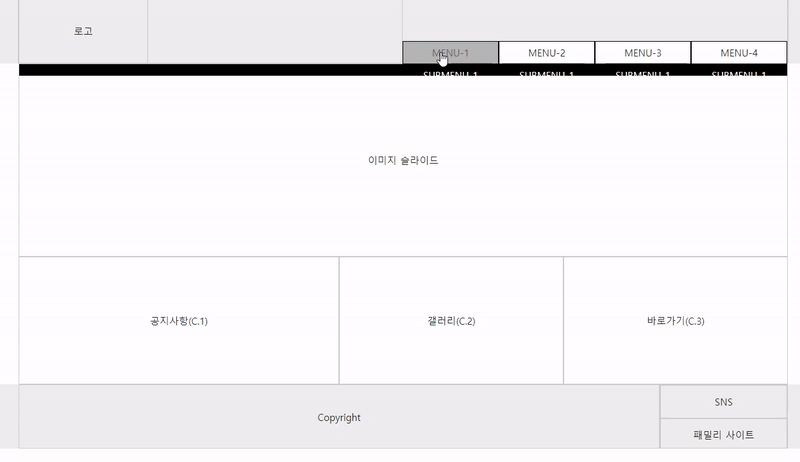800x462 pixels.
Task: Click the 로고 logo area
Action: [83, 31]
